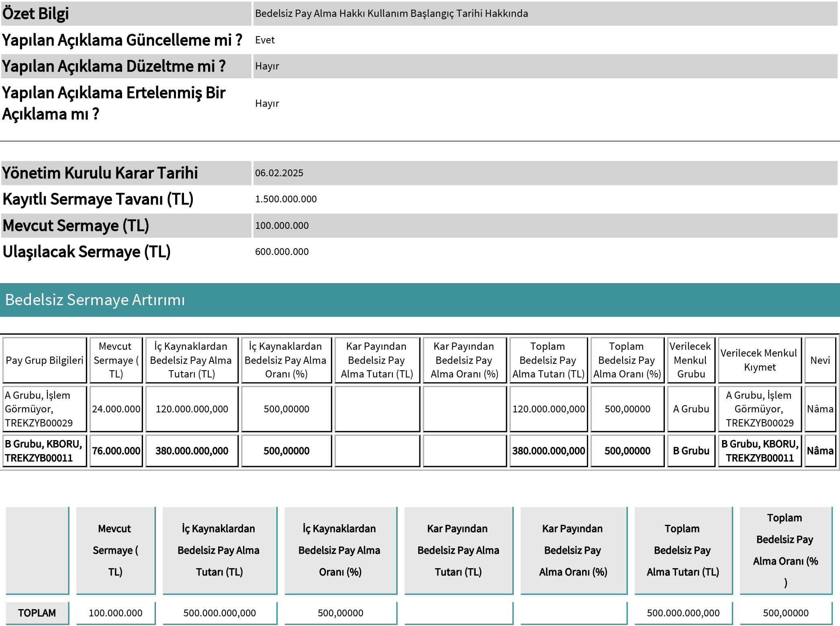840x626 pixels.
Task: Click 'Yönetim Kurulu Karar Tarihi' label
Action: 100,173
